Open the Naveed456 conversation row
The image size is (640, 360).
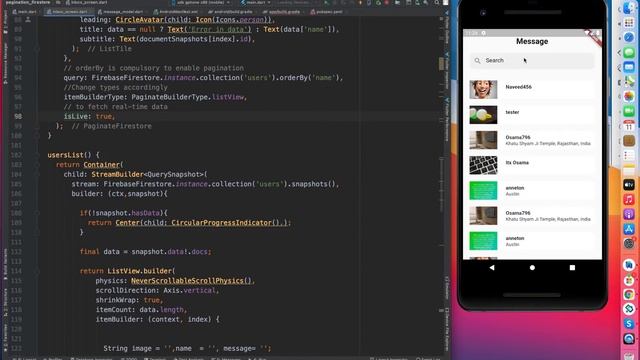click(532, 89)
